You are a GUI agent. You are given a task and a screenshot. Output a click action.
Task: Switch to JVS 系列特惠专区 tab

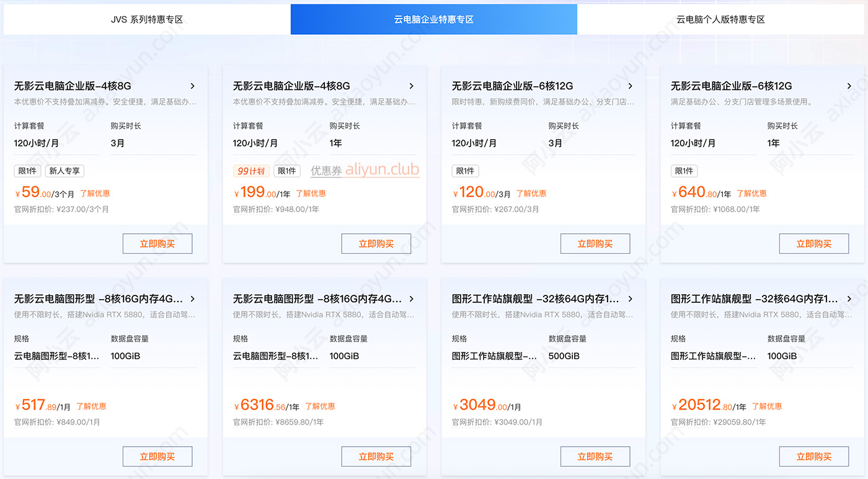tap(147, 19)
